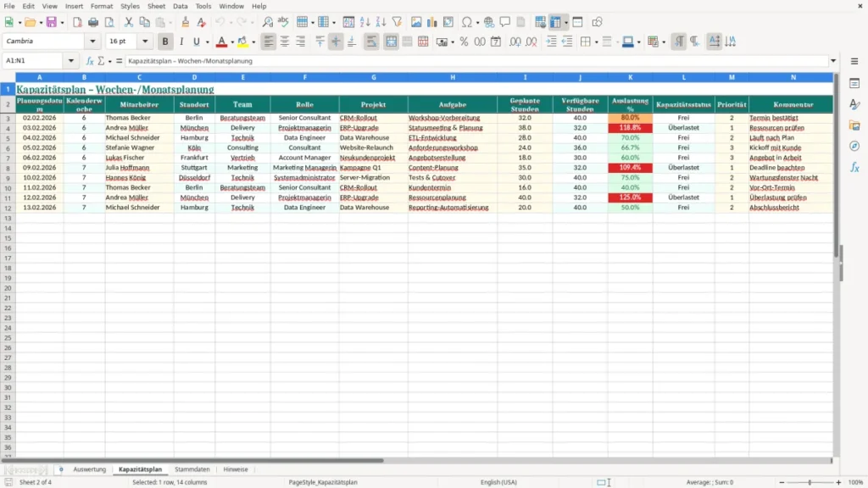
Task: Adjust the zoom slider
Action: click(x=810, y=482)
